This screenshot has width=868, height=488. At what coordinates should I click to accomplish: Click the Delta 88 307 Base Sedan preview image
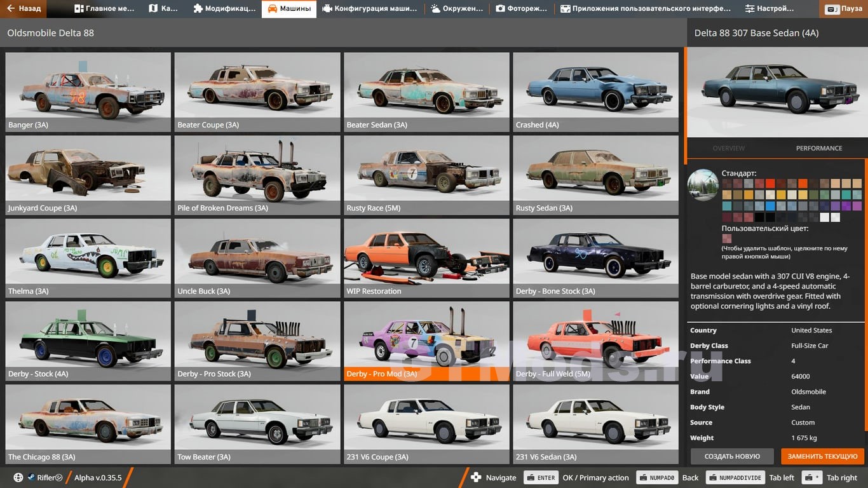click(777, 92)
